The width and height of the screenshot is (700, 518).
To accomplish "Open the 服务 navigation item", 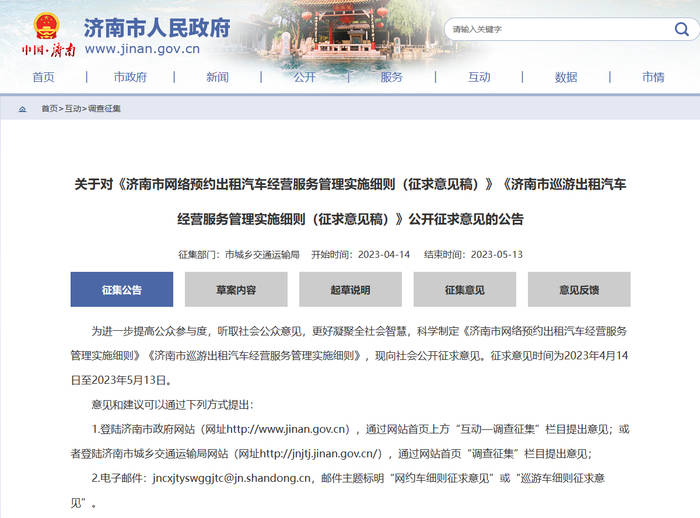I will (391, 77).
